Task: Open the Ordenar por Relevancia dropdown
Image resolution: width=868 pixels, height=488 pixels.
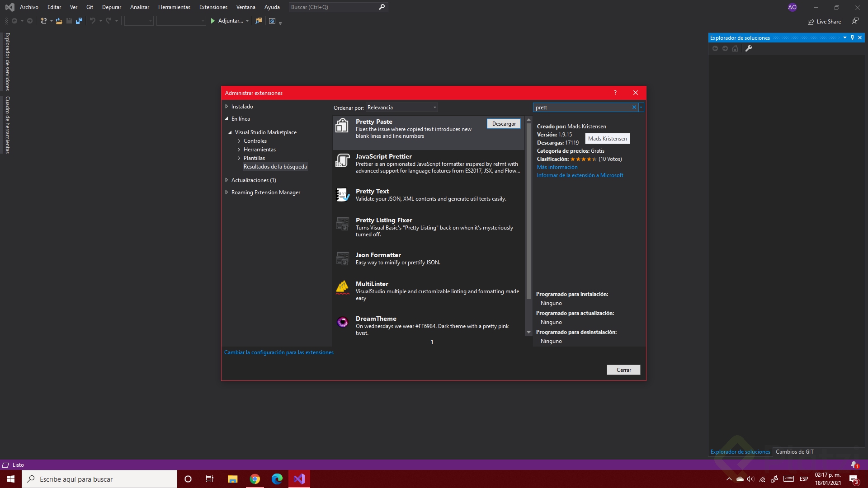Action: (x=401, y=107)
